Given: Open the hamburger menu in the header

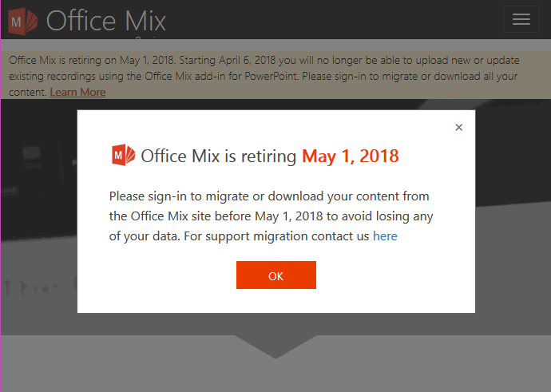Looking at the screenshot, I should pos(521,19).
